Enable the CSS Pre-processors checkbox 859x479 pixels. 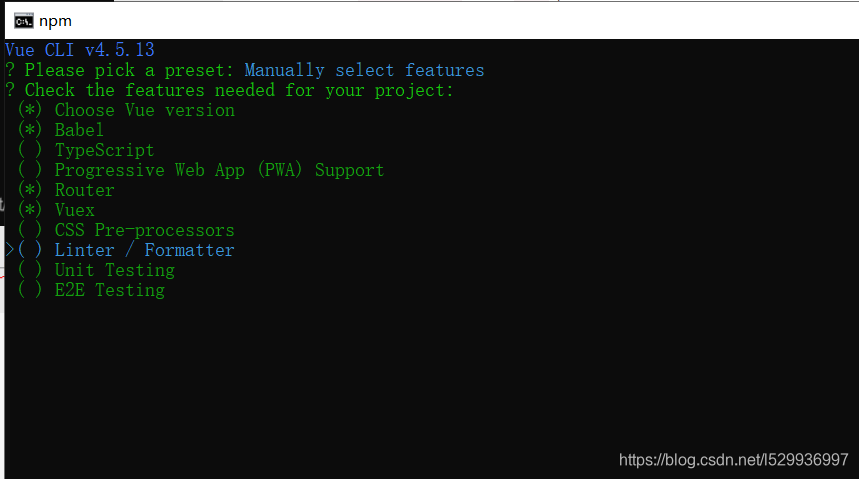click(30, 230)
